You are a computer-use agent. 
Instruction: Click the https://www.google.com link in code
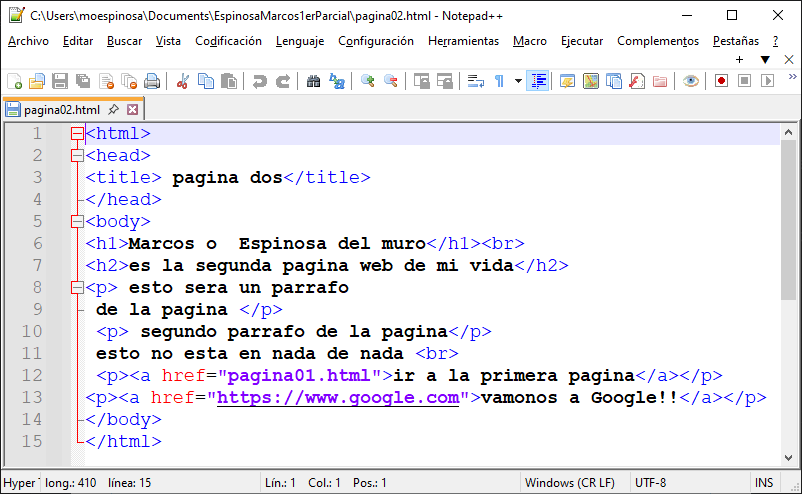point(337,397)
